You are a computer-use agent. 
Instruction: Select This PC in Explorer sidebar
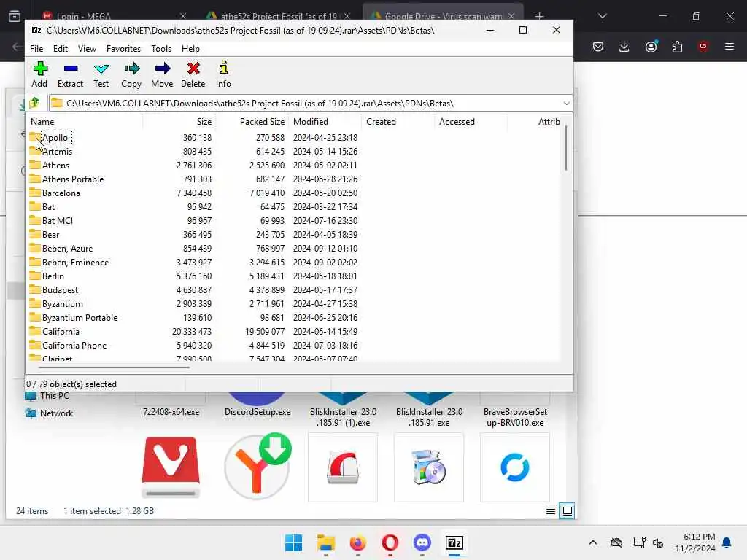54,396
